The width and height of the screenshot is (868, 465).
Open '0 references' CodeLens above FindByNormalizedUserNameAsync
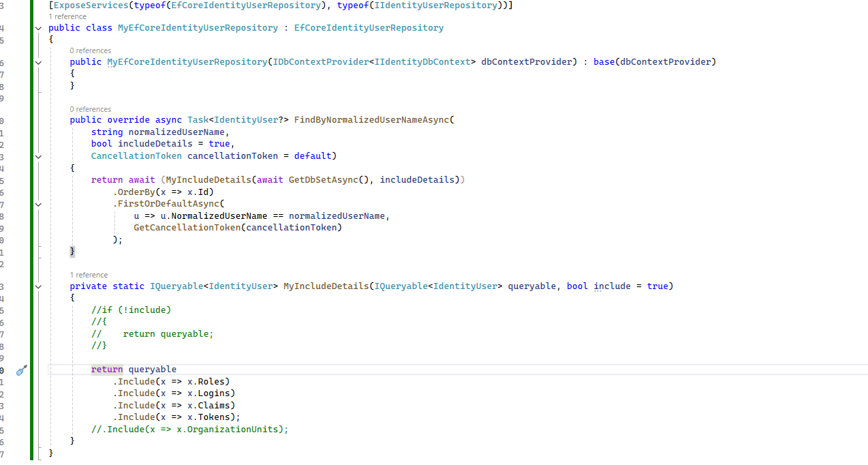pos(90,109)
